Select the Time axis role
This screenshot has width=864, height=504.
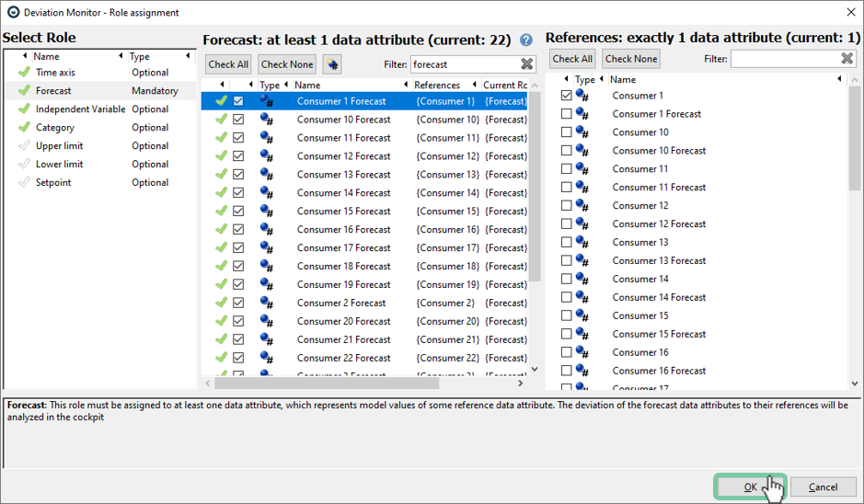(x=100, y=72)
